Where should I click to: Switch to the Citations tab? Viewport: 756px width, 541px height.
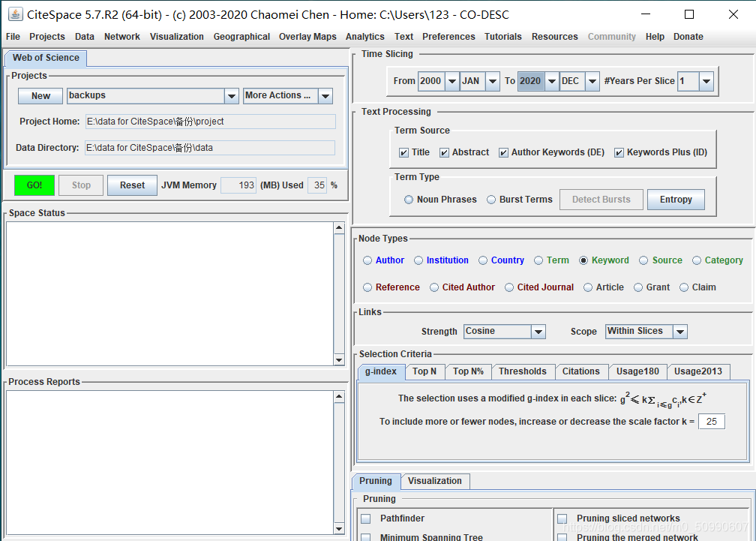tap(580, 371)
